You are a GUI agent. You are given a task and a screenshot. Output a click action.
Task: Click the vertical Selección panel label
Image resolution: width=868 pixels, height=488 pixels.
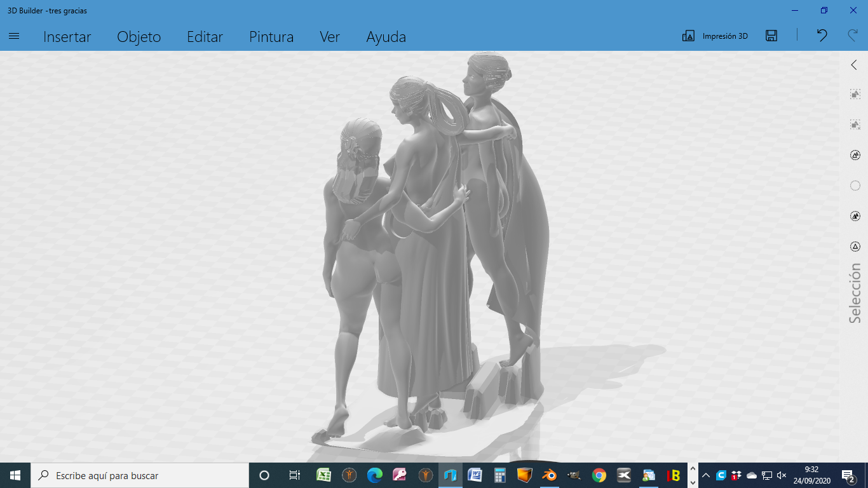pos(855,294)
